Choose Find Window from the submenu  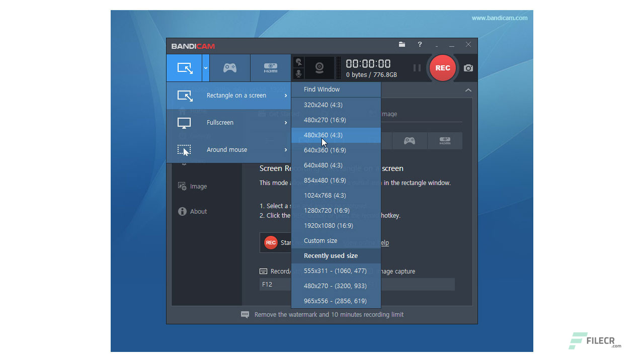coord(336,89)
